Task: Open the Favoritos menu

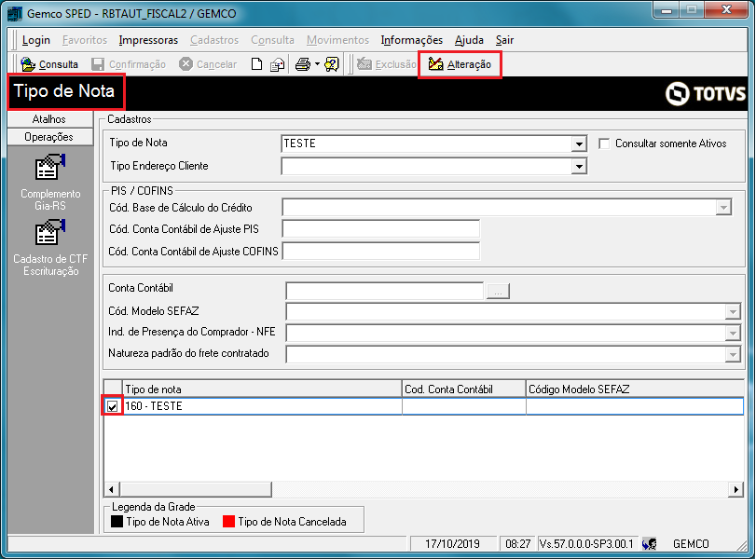Action: (85, 40)
